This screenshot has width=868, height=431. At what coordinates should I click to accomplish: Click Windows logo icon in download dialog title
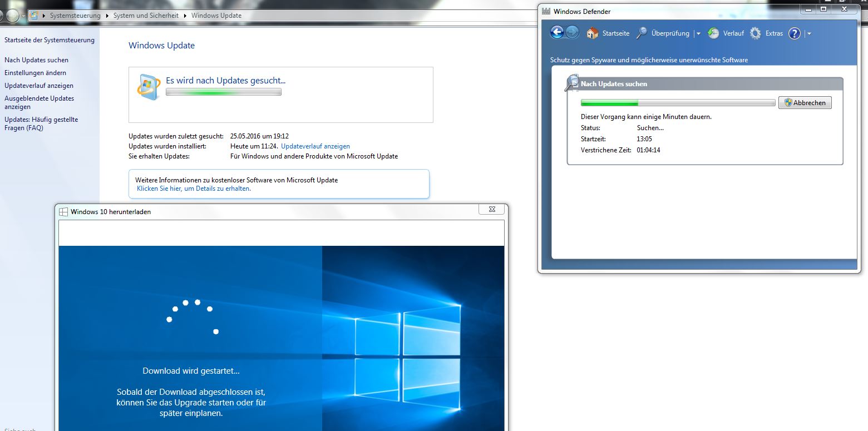click(x=63, y=212)
